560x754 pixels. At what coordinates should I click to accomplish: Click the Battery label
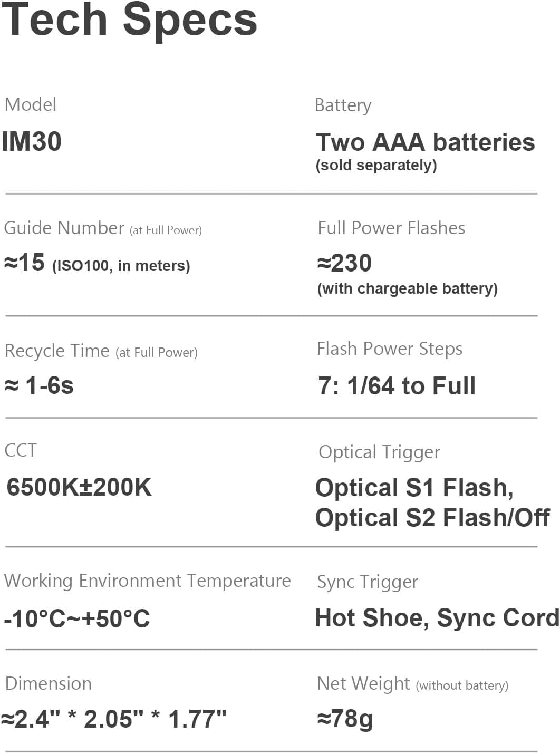click(x=343, y=105)
